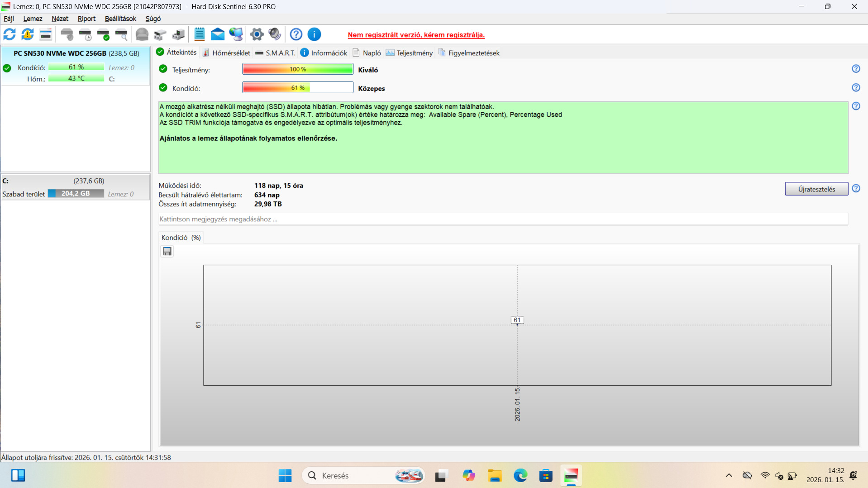Open the Súgó menu

pos(153,19)
